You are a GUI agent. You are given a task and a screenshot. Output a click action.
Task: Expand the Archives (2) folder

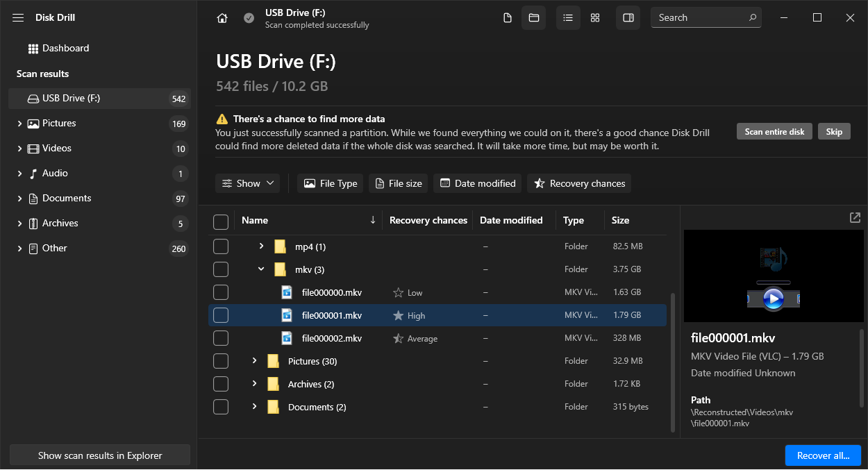click(254, 384)
